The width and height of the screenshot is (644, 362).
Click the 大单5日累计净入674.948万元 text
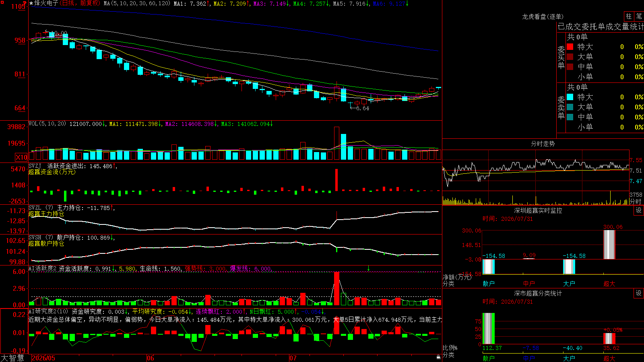pyautogui.click(x=373, y=319)
